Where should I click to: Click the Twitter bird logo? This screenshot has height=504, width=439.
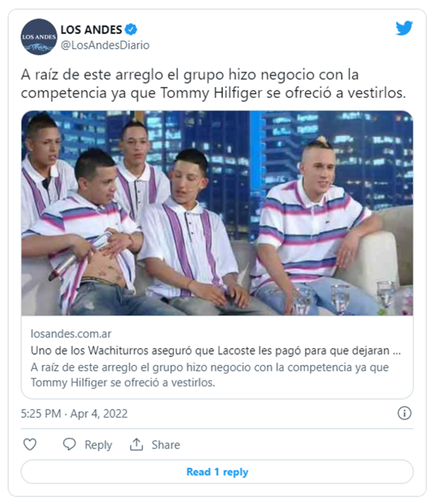[404, 28]
